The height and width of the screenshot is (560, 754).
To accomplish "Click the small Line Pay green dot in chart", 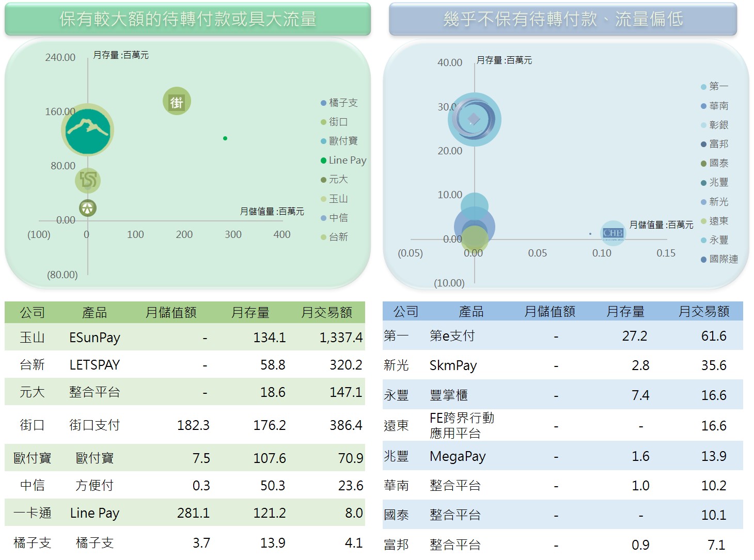I will [x=225, y=138].
